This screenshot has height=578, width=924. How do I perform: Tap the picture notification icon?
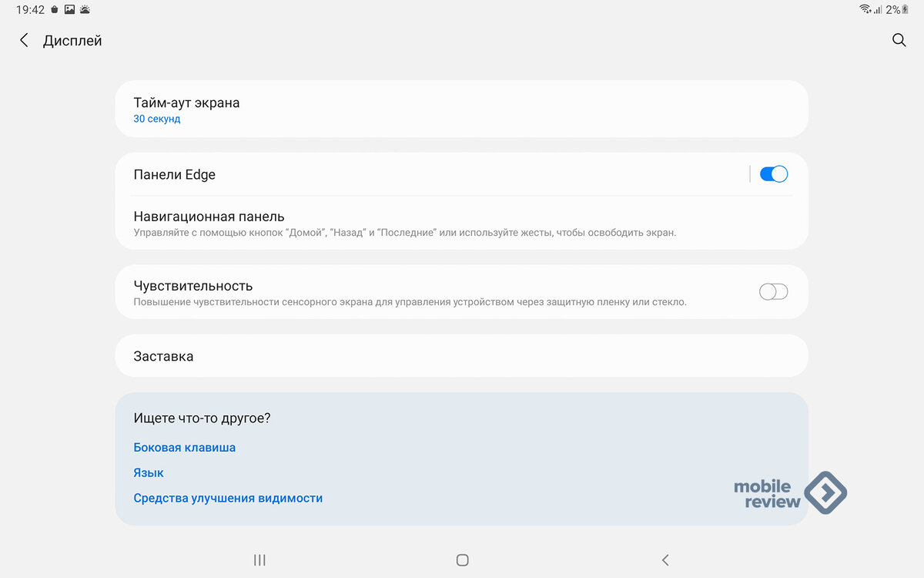(69, 9)
